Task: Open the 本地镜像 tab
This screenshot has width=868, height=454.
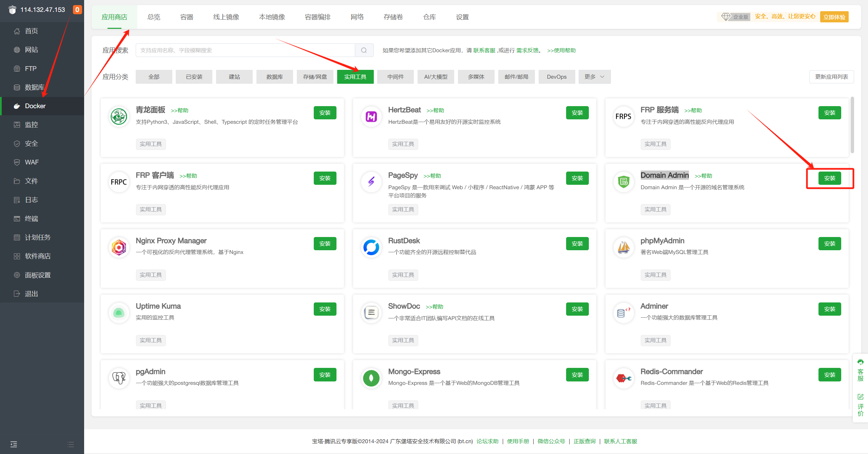Action: [272, 17]
